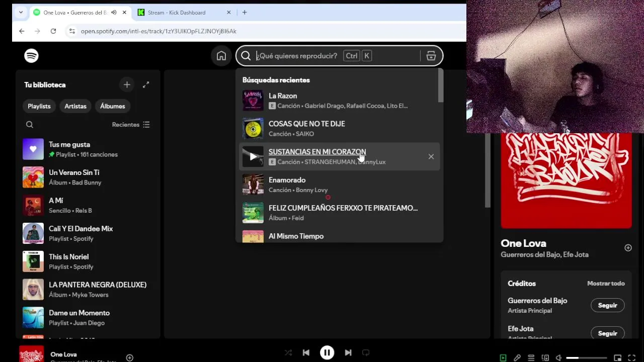Go to Spotify home

tap(221, 56)
